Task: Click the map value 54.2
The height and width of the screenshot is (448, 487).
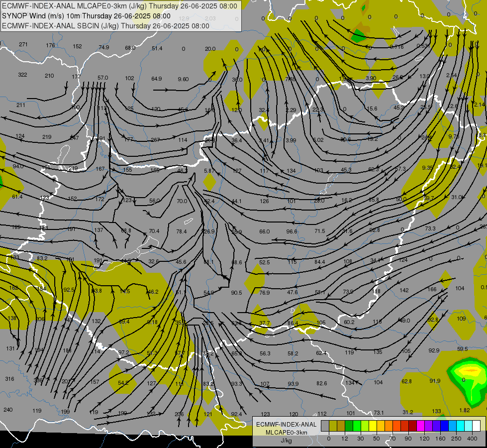Action: [x=123, y=383]
